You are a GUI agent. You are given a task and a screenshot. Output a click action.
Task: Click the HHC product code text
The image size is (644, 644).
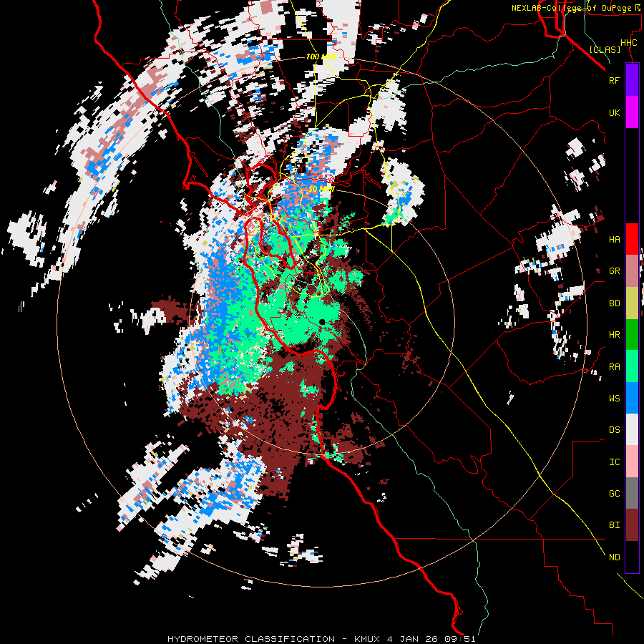tap(629, 43)
